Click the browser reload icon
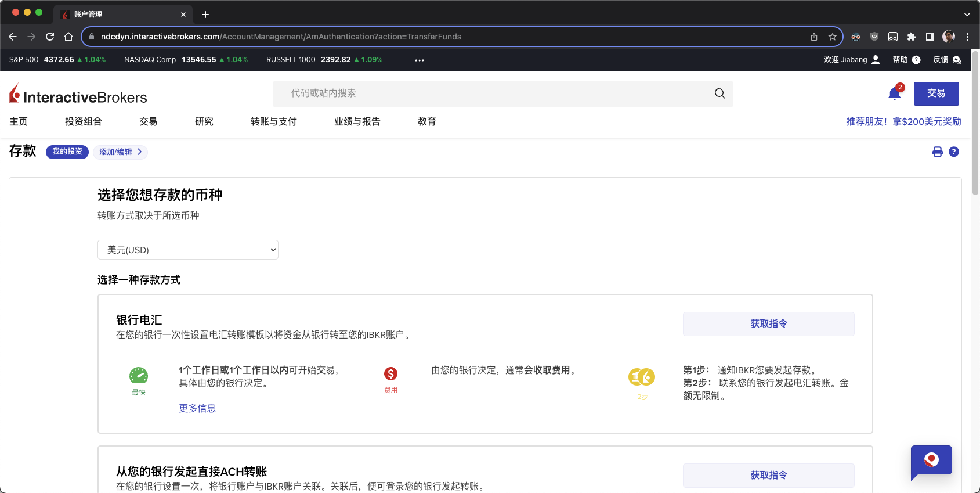Screen dimensions: 980x493 click(x=50, y=37)
